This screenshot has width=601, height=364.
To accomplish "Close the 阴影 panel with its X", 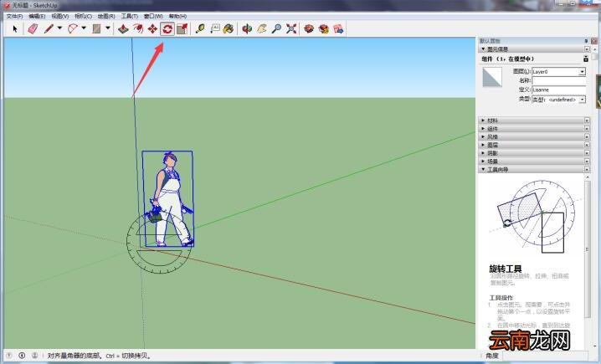I will pos(587,153).
